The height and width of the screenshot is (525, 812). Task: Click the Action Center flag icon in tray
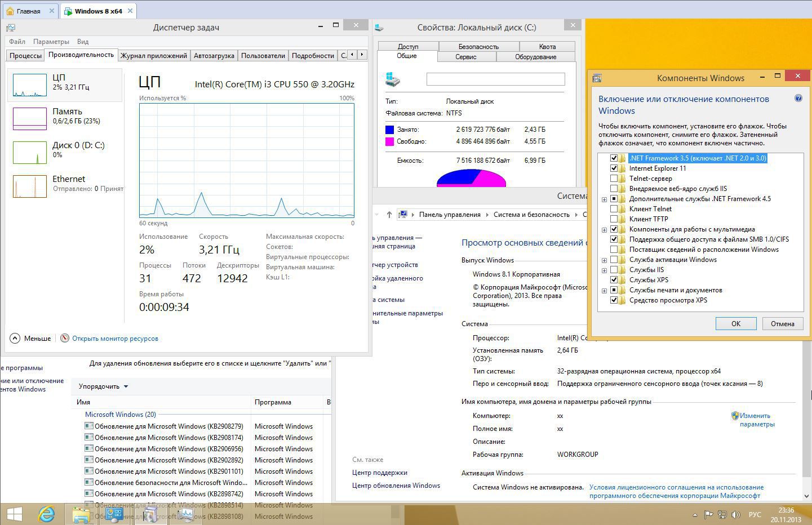(709, 515)
